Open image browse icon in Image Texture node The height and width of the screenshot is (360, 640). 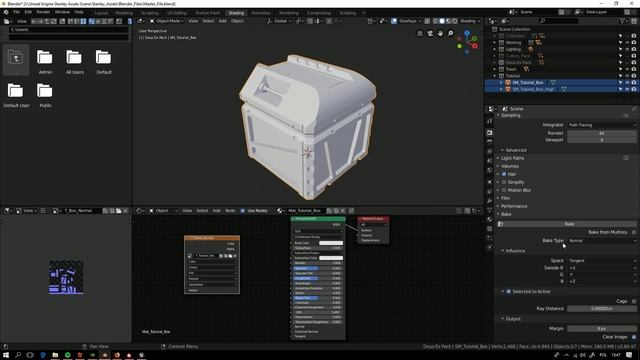(x=190, y=256)
